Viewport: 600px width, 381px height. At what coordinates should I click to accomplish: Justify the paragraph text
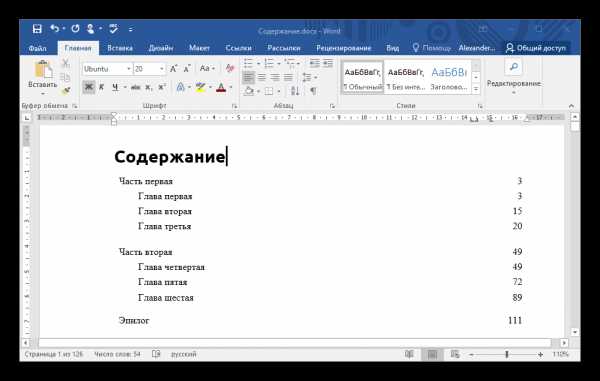pos(288,77)
